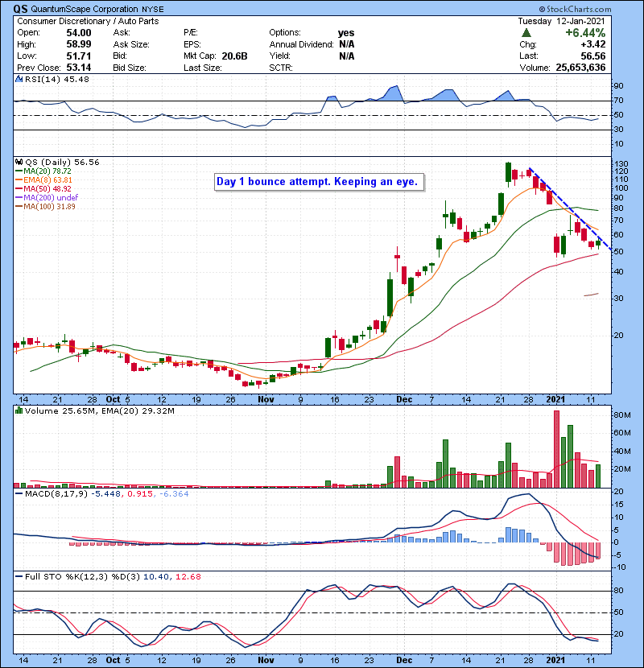Click the 130 price level on right axis
This screenshot has height=668, width=644.
[621, 163]
